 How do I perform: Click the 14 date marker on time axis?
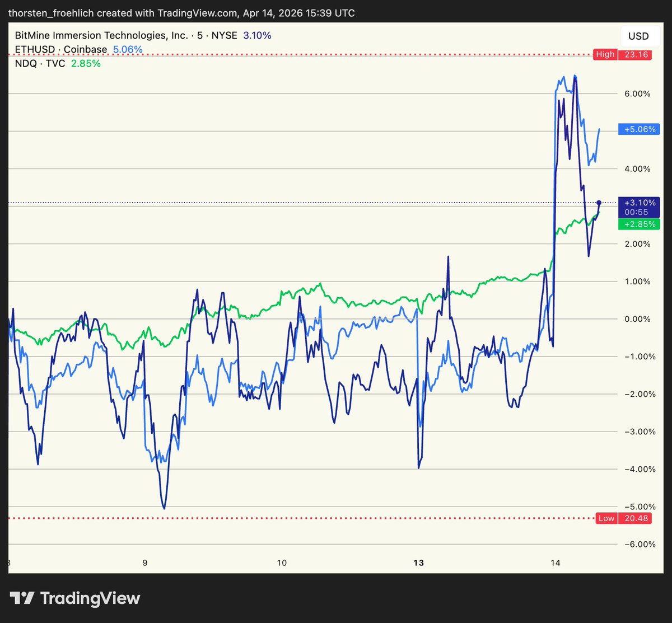click(x=556, y=563)
